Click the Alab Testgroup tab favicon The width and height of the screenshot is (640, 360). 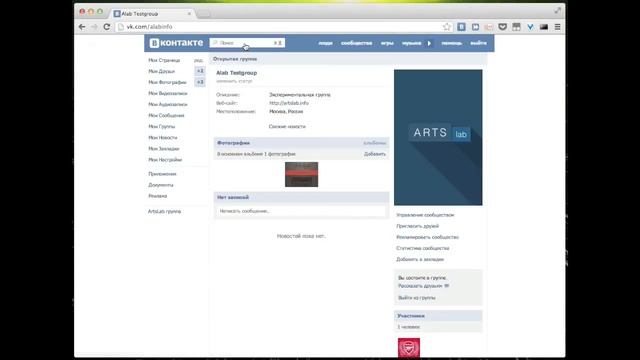pos(117,14)
